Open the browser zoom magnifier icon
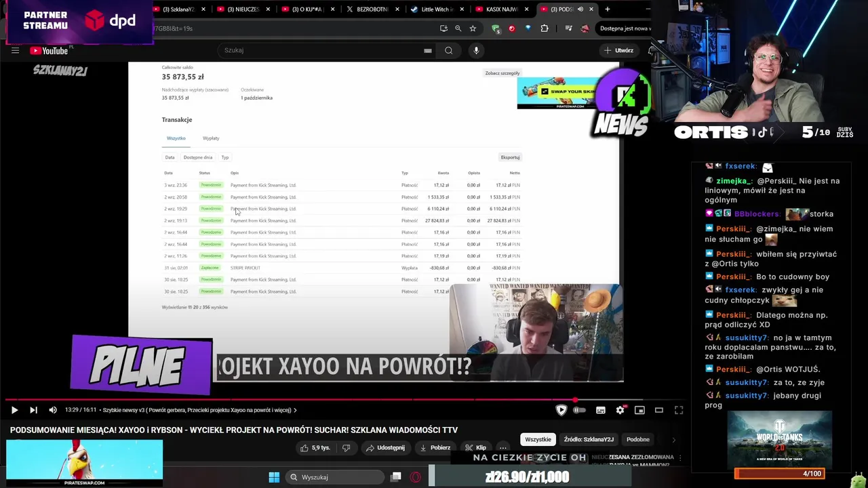Screen dimensions: 868x488 tap(458, 28)
